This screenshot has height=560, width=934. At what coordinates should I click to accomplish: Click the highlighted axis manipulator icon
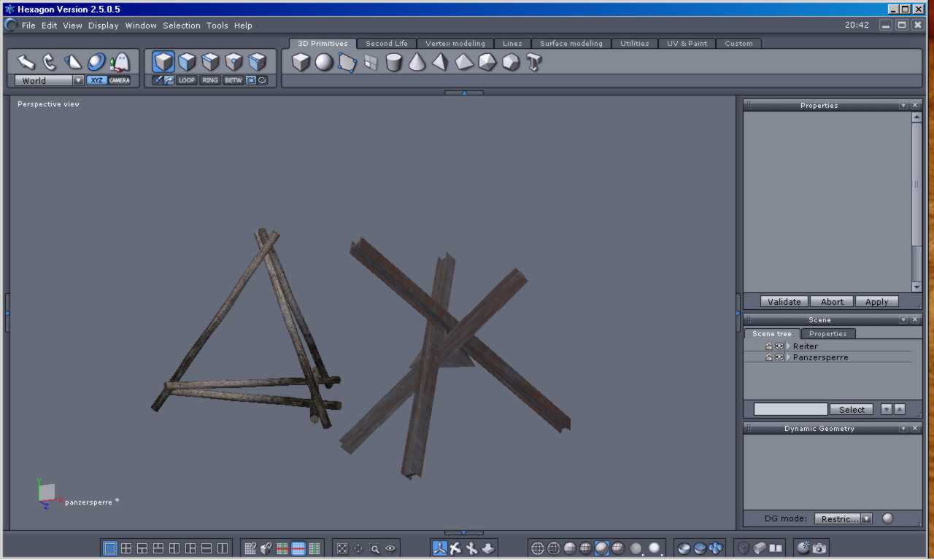click(439, 548)
